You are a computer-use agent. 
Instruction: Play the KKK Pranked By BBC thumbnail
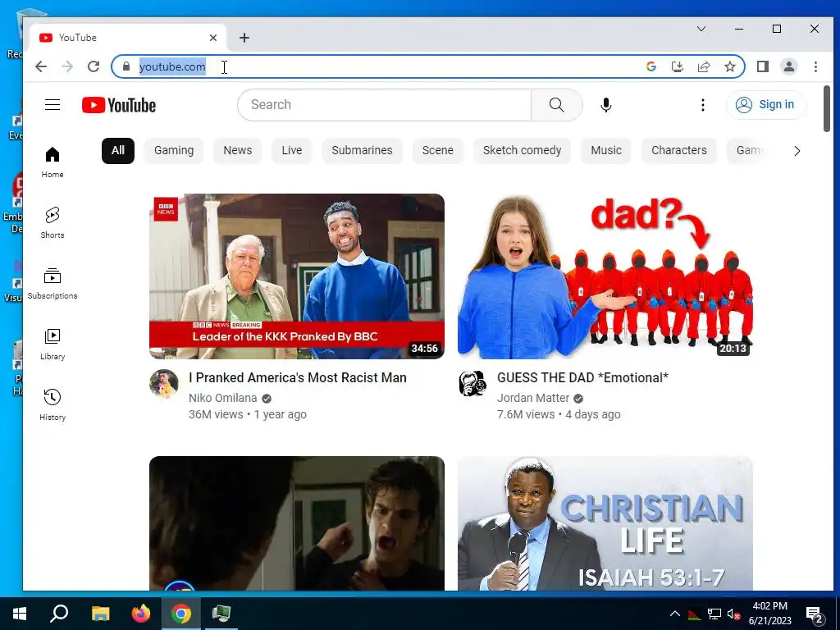[x=297, y=276]
